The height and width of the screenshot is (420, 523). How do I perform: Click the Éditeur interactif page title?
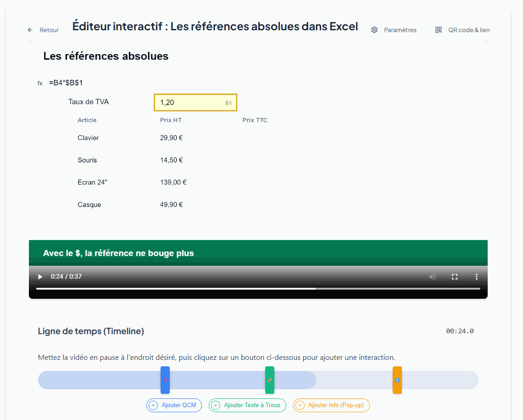[215, 26]
